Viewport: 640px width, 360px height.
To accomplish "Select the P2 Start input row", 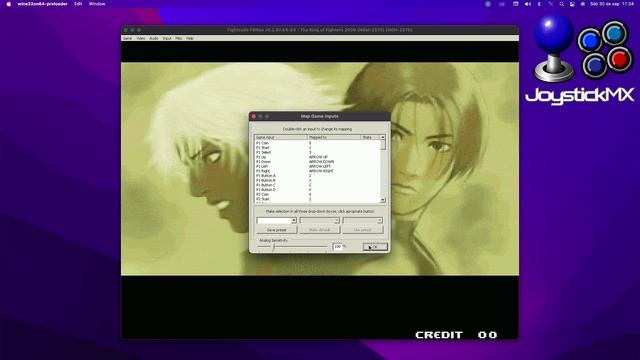I will click(x=317, y=199).
